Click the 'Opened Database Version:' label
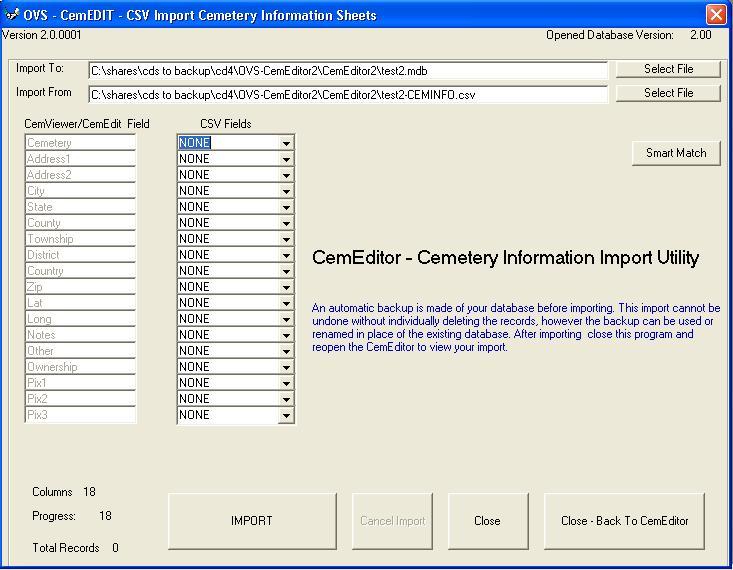 coord(610,35)
